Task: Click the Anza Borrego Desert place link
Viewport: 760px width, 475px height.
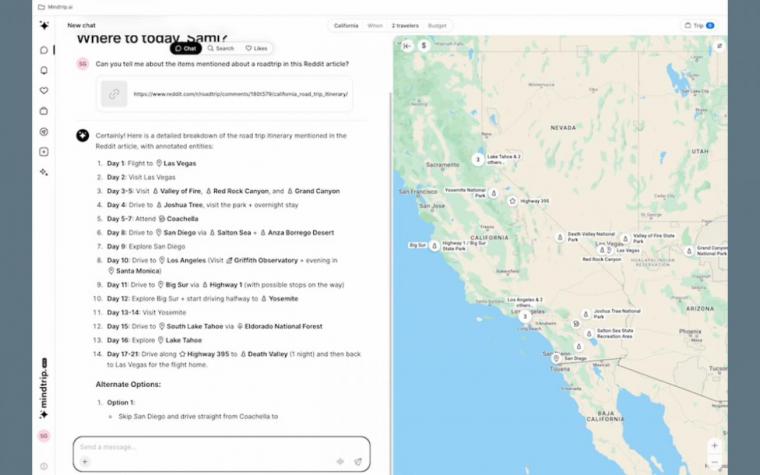Action: (x=297, y=233)
